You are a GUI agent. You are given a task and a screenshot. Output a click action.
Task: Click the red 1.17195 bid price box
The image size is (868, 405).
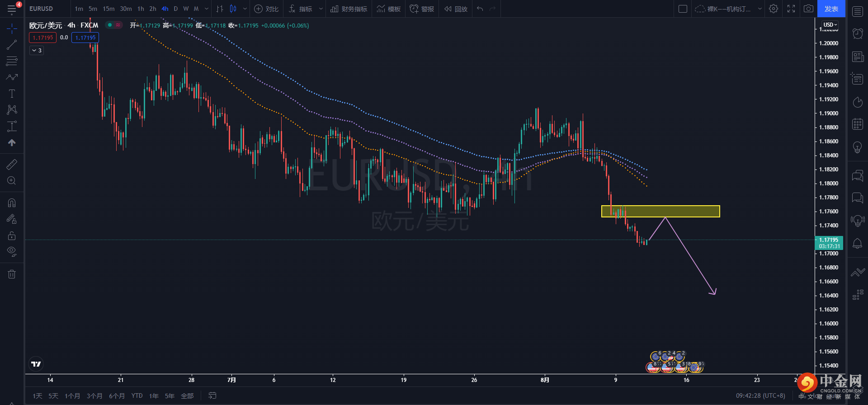point(43,38)
